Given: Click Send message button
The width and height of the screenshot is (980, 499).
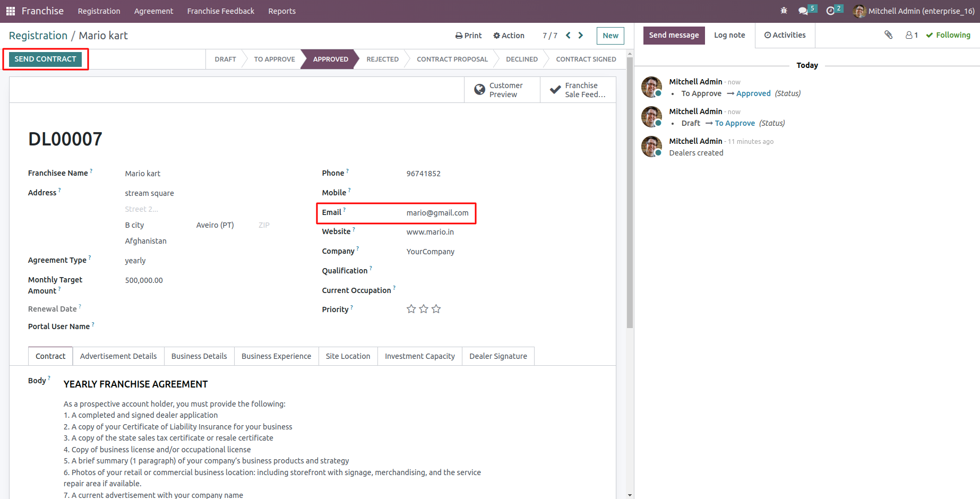Looking at the screenshot, I should click(674, 35).
